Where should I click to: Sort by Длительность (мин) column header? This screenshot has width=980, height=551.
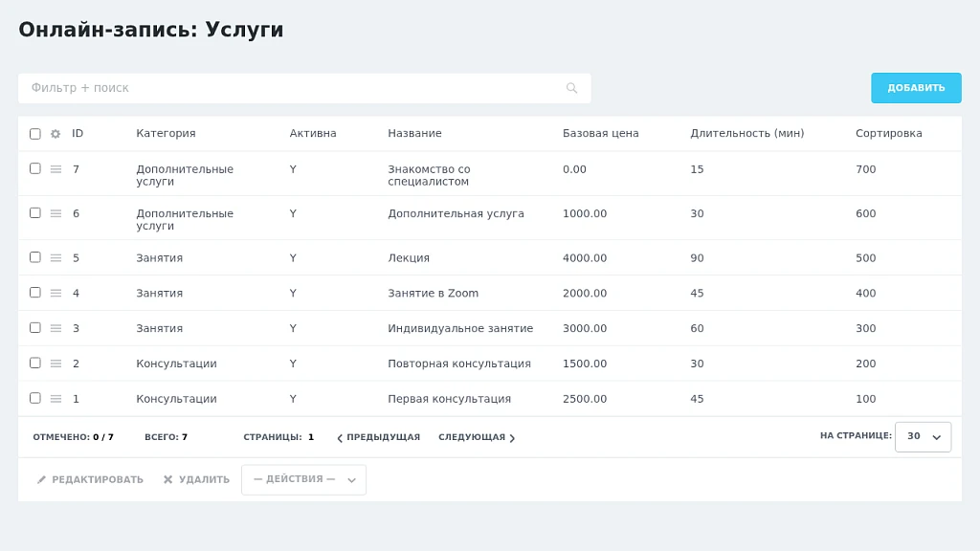tap(746, 133)
